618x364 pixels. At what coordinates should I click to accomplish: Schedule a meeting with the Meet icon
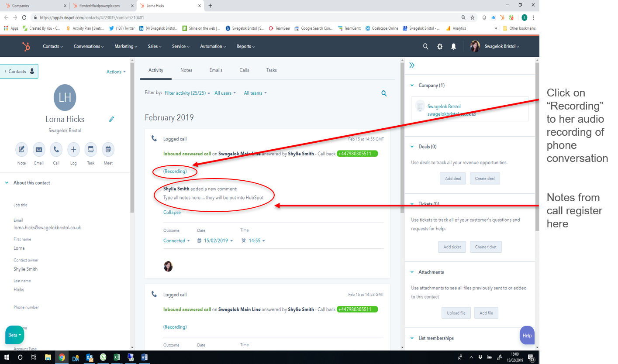pyautogui.click(x=108, y=149)
